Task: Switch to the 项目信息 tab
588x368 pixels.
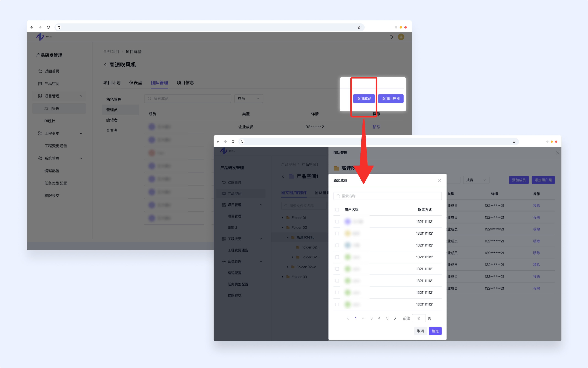Action: 185,82
